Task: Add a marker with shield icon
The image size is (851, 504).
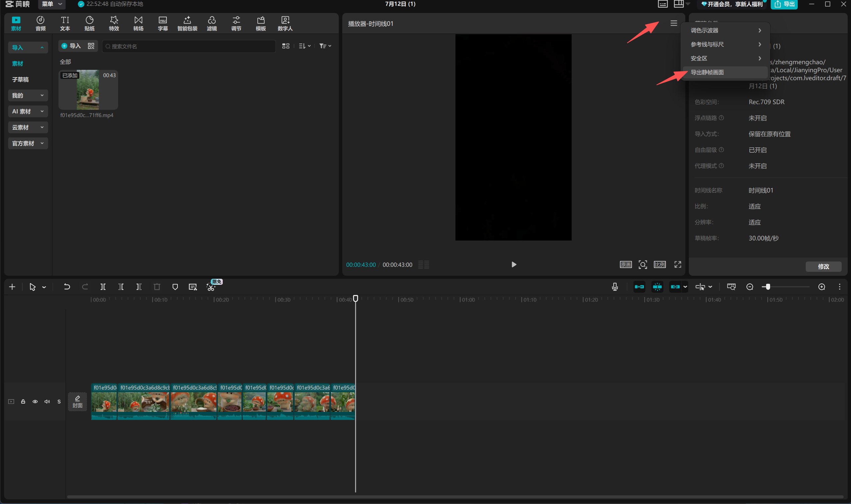Action: pyautogui.click(x=175, y=287)
